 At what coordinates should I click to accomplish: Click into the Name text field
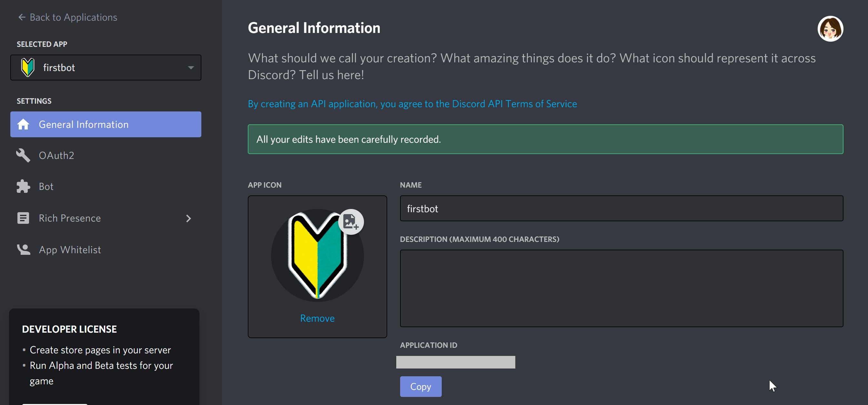tap(621, 209)
